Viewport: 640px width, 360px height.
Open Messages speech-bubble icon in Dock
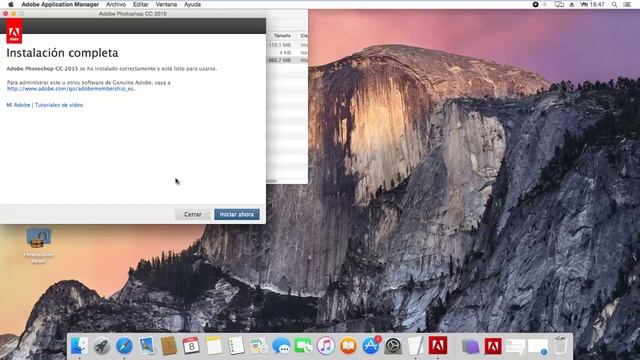(281, 346)
